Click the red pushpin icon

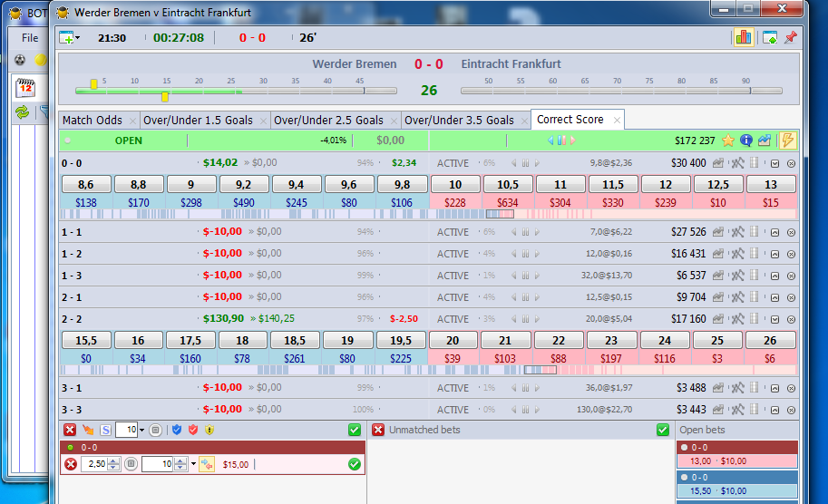pyautogui.click(x=791, y=37)
